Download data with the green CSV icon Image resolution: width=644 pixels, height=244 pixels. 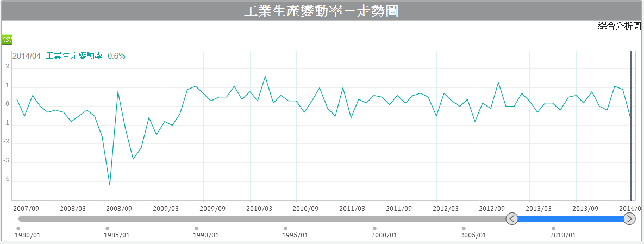click(7, 39)
